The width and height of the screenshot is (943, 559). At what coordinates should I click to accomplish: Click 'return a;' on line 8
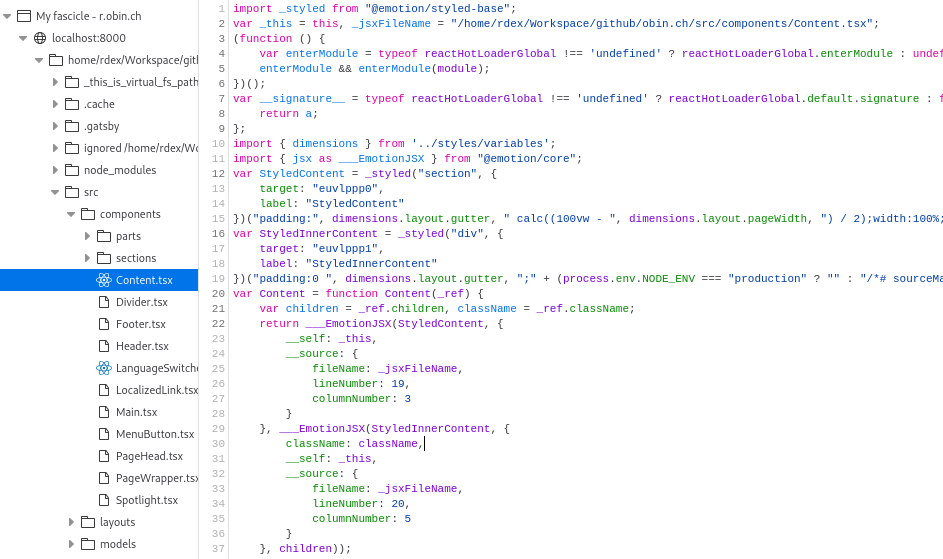pos(289,113)
